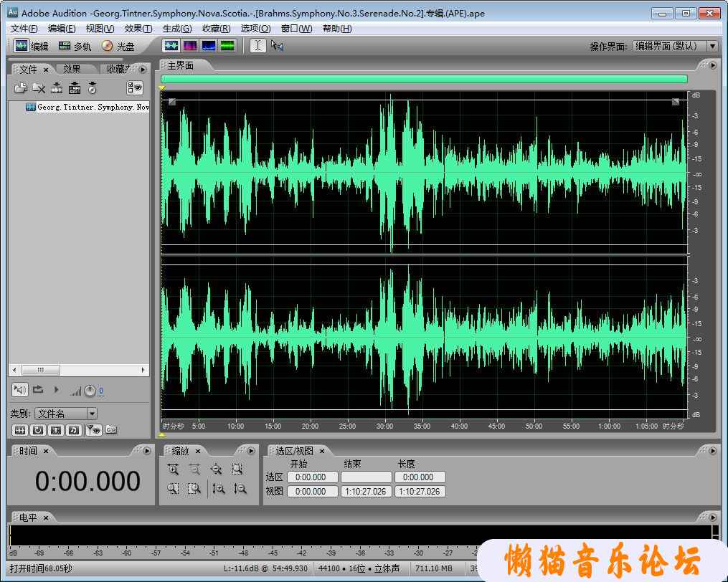Open the 视图(V) menu

click(x=100, y=29)
